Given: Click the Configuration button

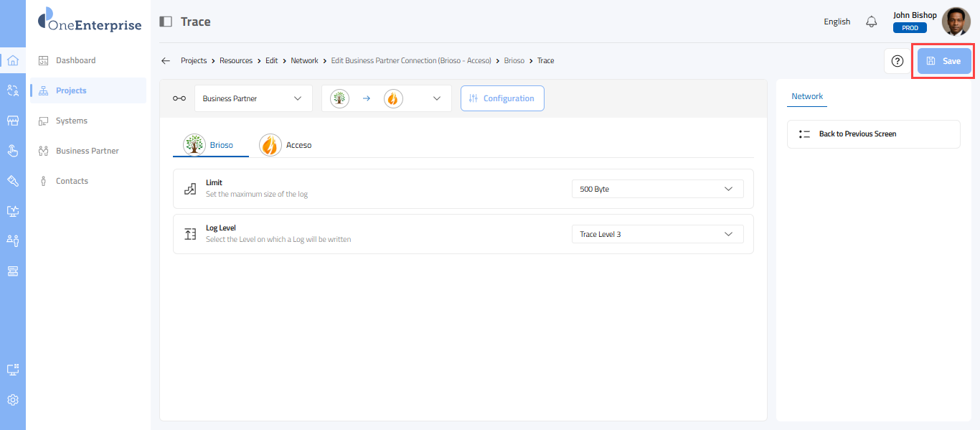Looking at the screenshot, I should click(502, 98).
